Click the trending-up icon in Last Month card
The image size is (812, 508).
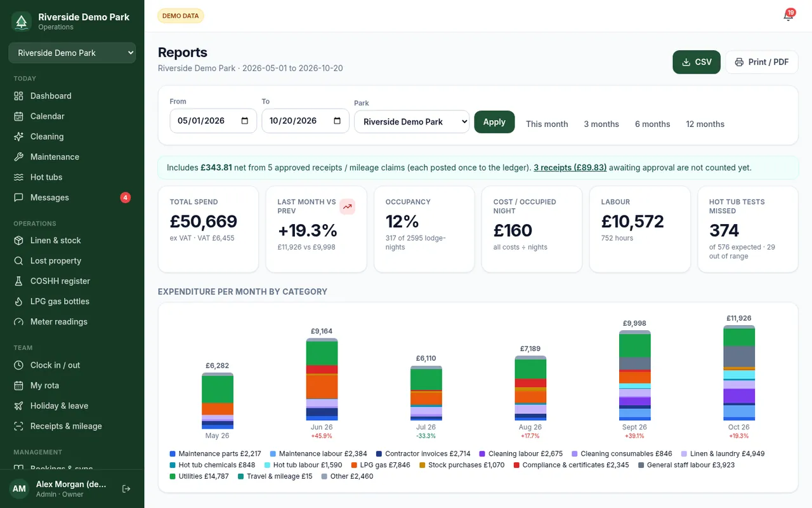coord(347,206)
